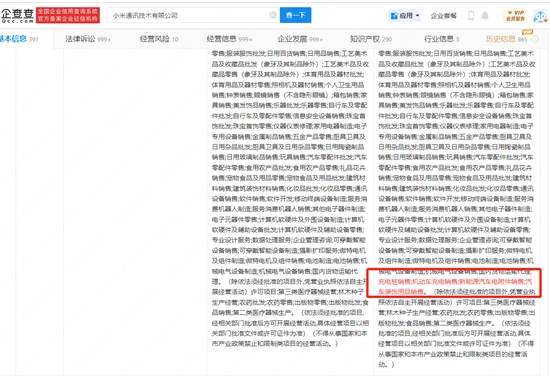Open the mobile app phone icon
The width and height of the screenshot is (550, 378).
point(471,15)
